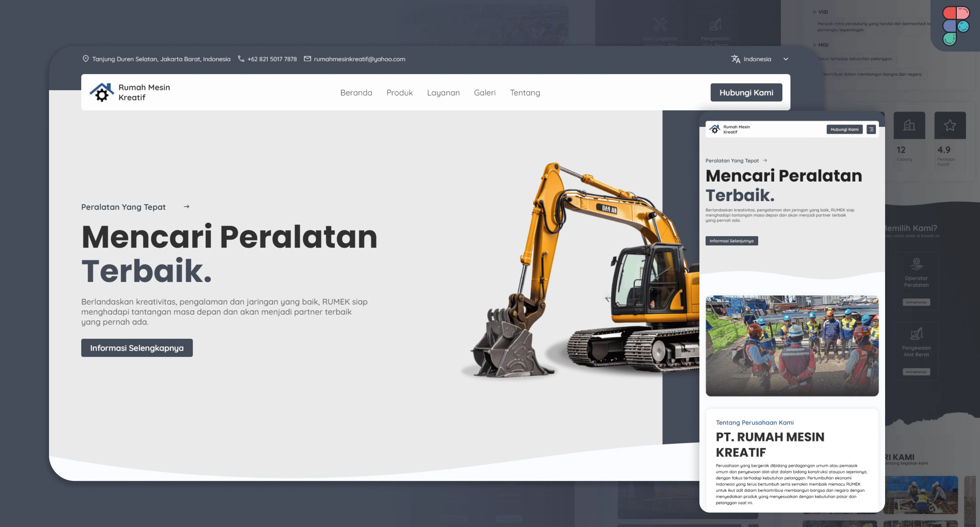
Task: Click the star icon above 4.9 rating
Action: coord(950,125)
